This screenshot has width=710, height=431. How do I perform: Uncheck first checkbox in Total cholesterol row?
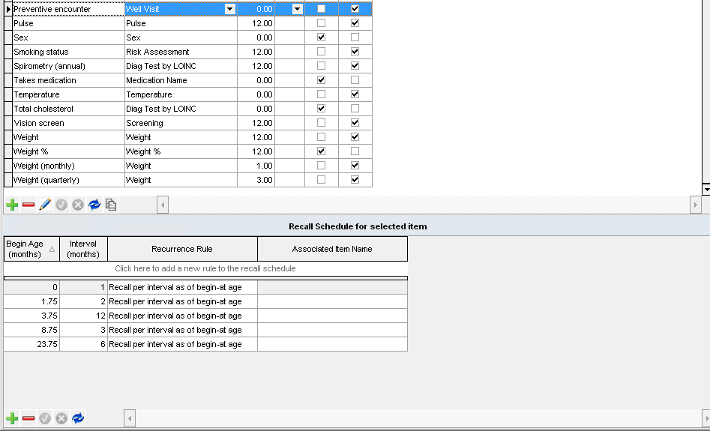[x=321, y=109]
